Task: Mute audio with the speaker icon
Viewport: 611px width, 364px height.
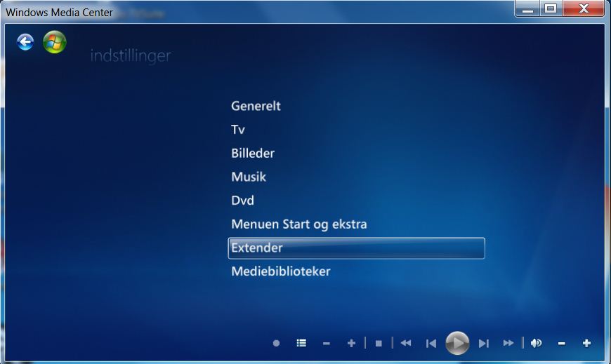Action: point(536,343)
